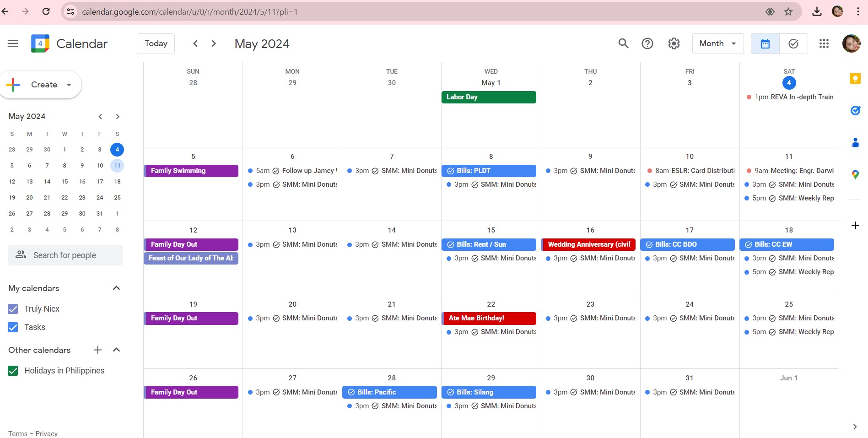Bookmark this page with the star
Screen dimensions: 868x438
click(x=788, y=11)
